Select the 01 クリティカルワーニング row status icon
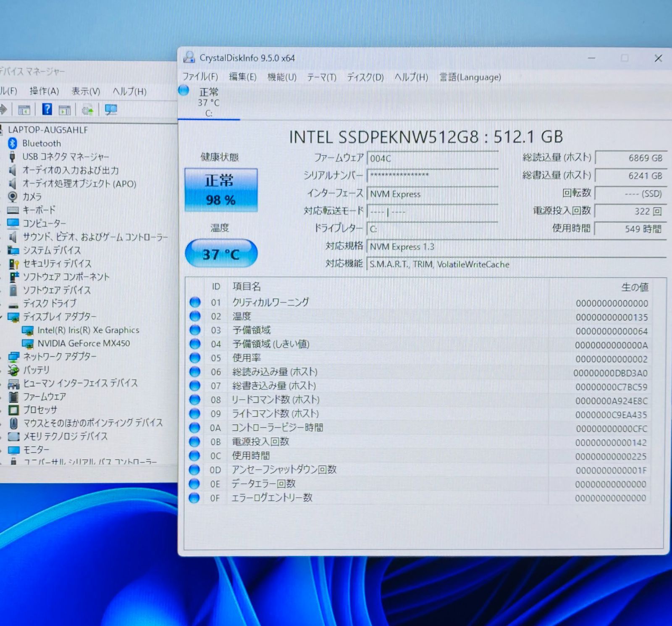The height and width of the screenshot is (626, 672). (x=195, y=302)
